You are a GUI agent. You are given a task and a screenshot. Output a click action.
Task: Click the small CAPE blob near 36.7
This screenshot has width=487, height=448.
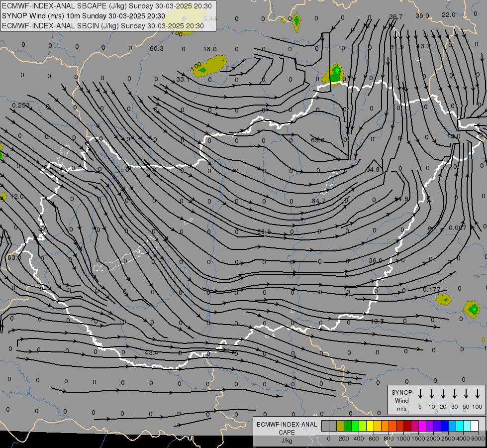(296, 22)
